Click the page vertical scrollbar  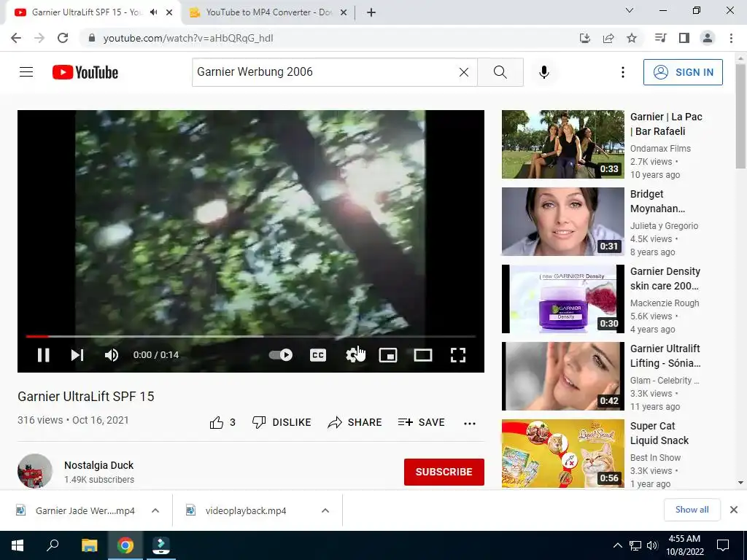point(740,117)
